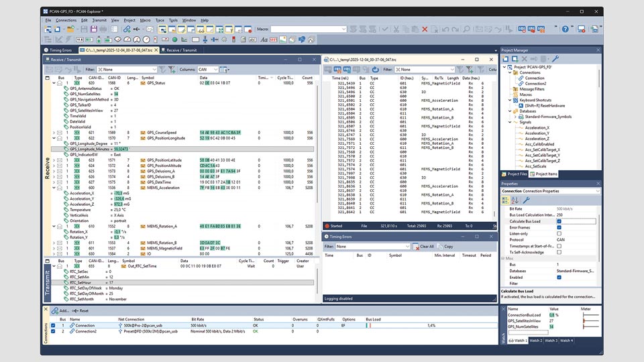Toggle the Enabled property checkbox
Image resolution: width=644 pixels, height=362 pixels.
point(559,277)
